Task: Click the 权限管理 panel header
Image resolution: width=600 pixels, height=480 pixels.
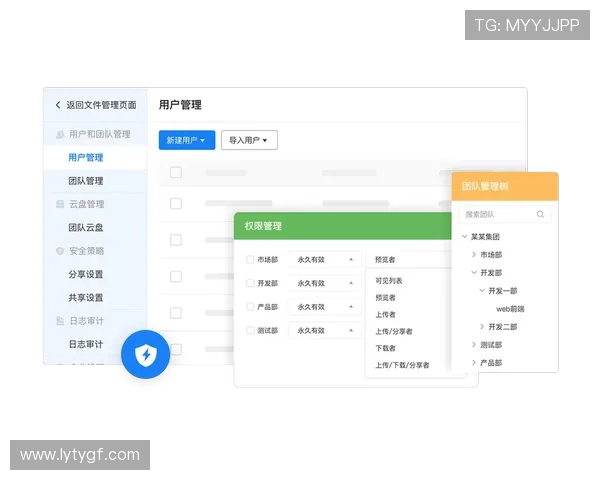Action: tap(342, 226)
